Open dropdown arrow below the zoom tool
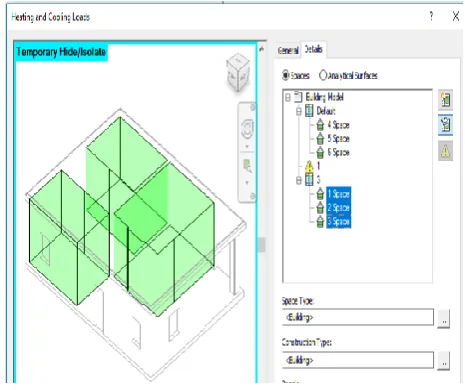465x390 pixels. coord(247,183)
